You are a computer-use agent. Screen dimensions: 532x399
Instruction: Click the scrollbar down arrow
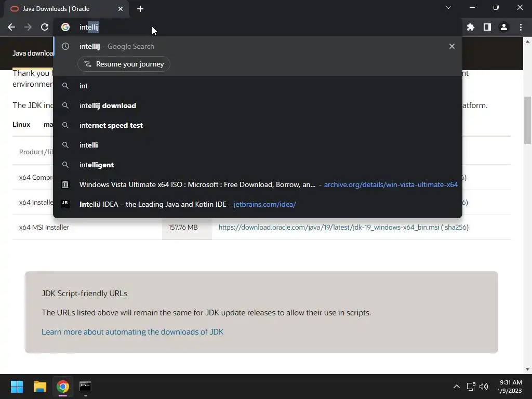[x=527, y=369]
